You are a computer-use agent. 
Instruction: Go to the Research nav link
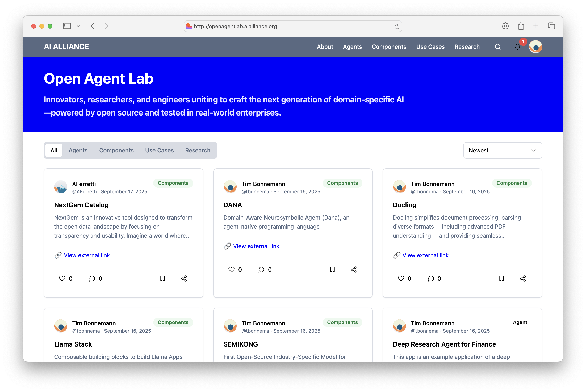pos(467,47)
